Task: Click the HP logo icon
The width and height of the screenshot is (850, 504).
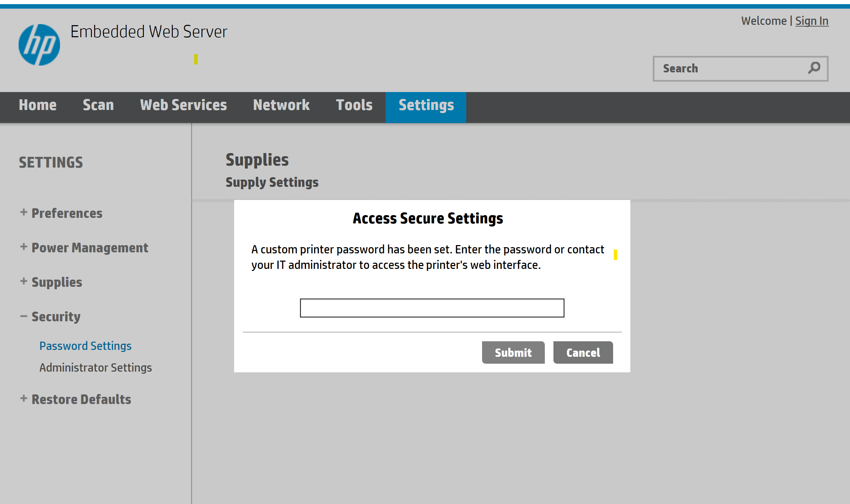Action: coord(39,45)
